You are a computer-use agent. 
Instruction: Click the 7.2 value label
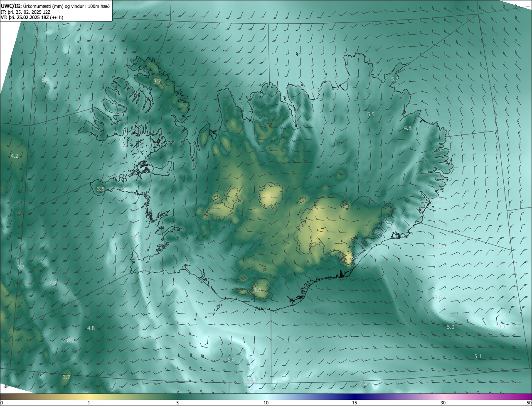point(363,383)
